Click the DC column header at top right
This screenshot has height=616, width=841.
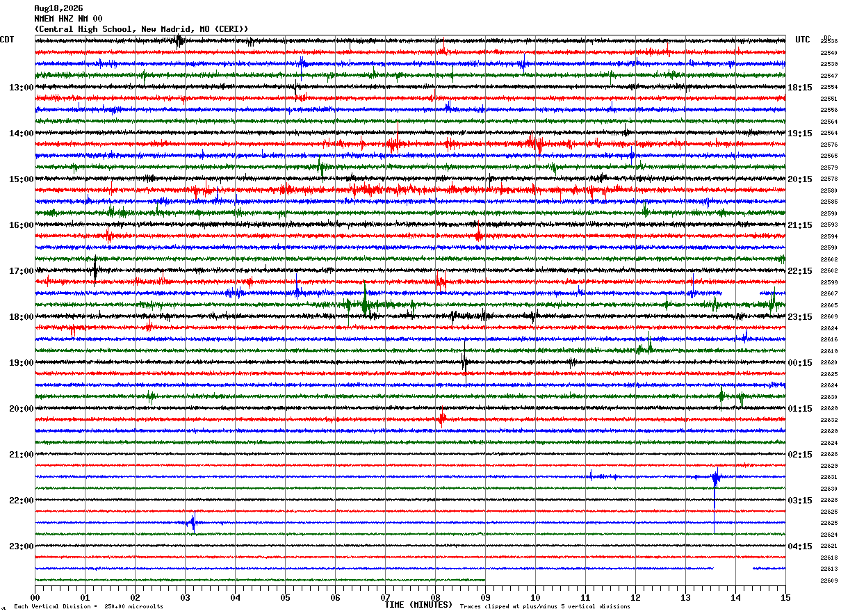click(827, 38)
